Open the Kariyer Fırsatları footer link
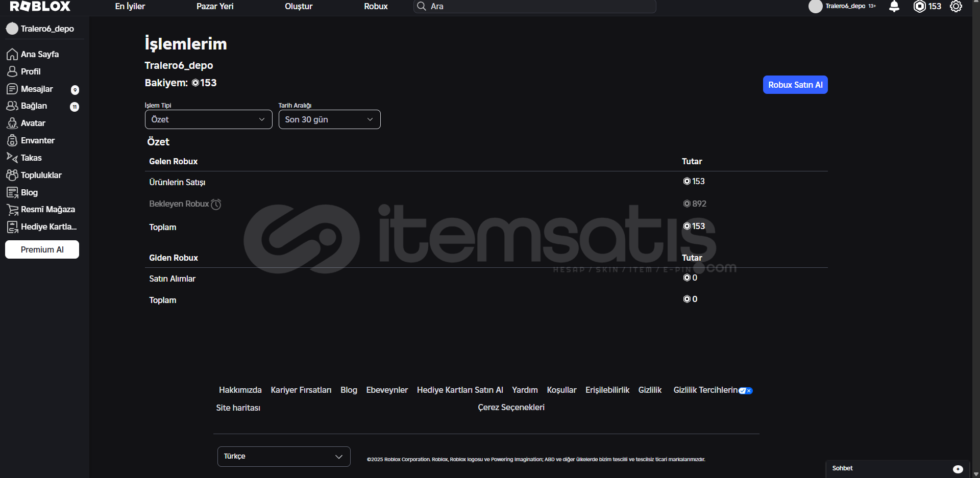The image size is (980, 478). pos(301,390)
